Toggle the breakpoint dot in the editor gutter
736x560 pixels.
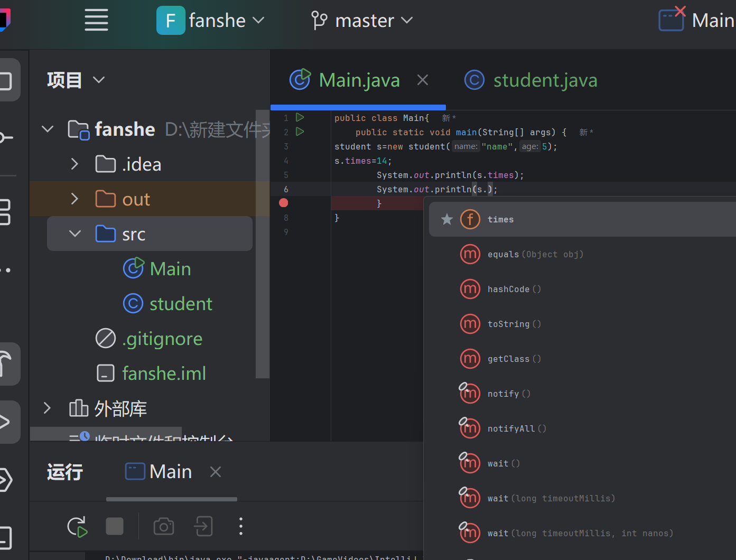[283, 202]
